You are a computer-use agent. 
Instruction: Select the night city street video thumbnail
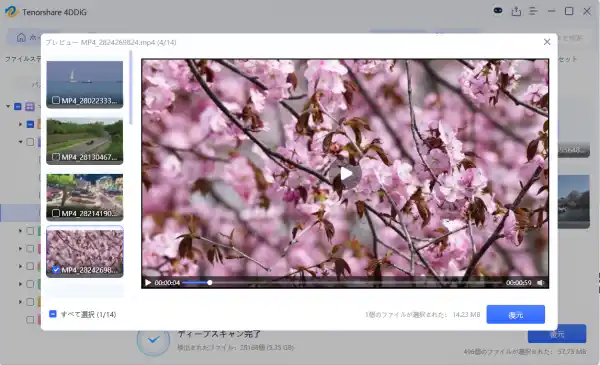pyautogui.click(x=85, y=197)
